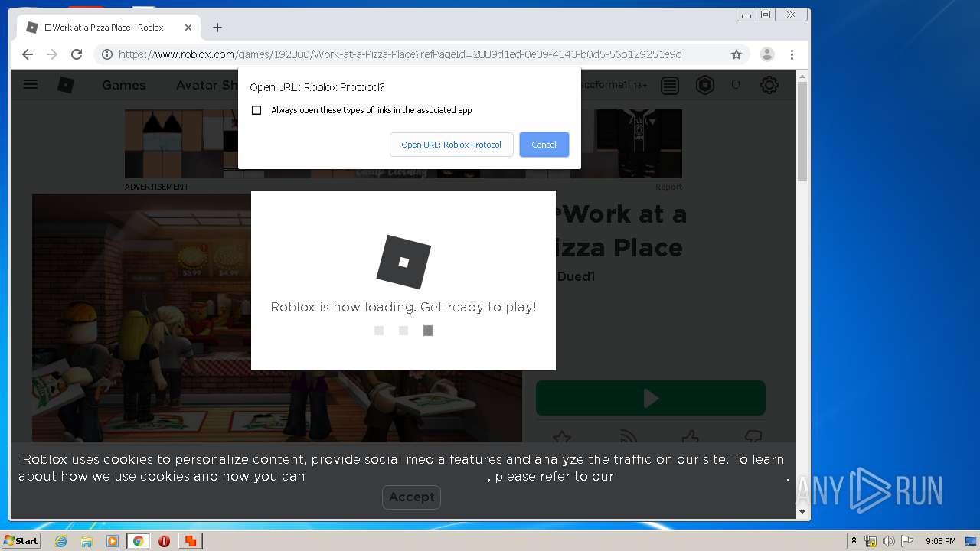Screen dimensions: 980x551
Task: Click Open URL: Roblox Protocol button
Action: coord(451,145)
